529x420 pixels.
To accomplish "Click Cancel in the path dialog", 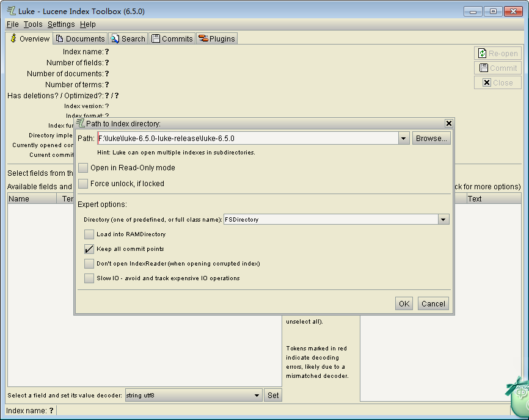I will coord(433,304).
